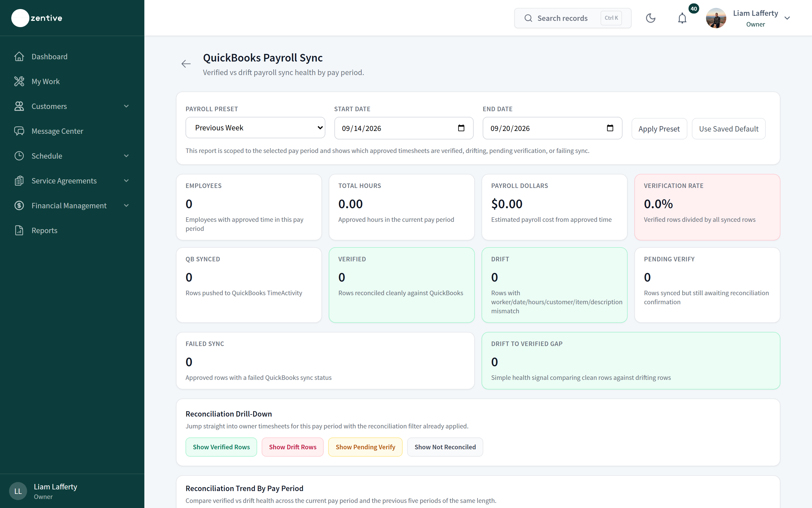Select Customers menu label
The height and width of the screenshot is (508, 812).
click(49, 106)
